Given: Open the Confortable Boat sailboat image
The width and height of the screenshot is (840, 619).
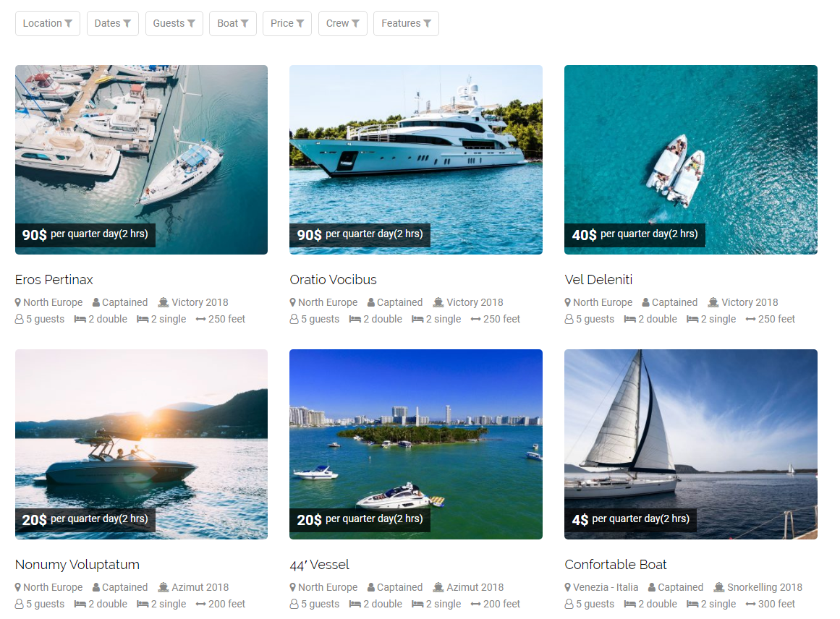Looking at the screenshot, I should [690, 444].
